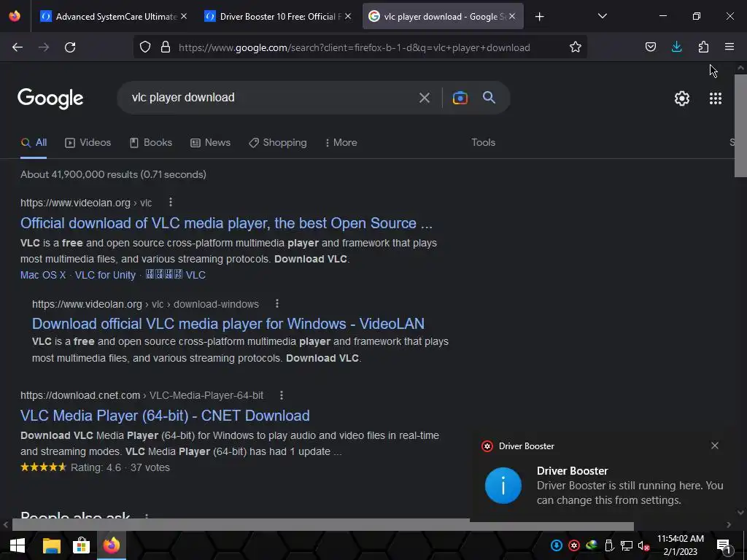Click the horizontal page scrollbar thumb
The height and width of the screenshot is (560, 747).
[322, 525]
